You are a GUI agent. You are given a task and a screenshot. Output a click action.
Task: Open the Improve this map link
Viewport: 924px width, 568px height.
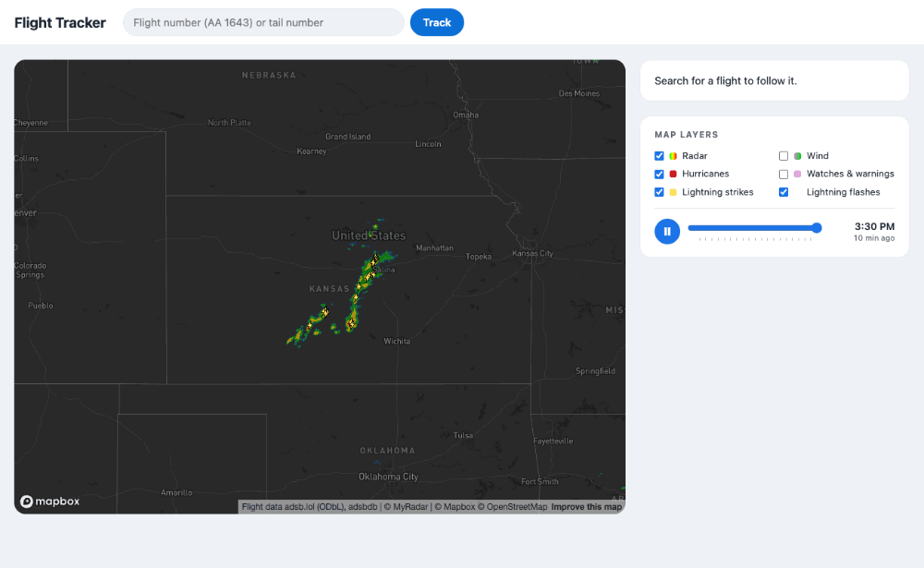pos(587,507)
